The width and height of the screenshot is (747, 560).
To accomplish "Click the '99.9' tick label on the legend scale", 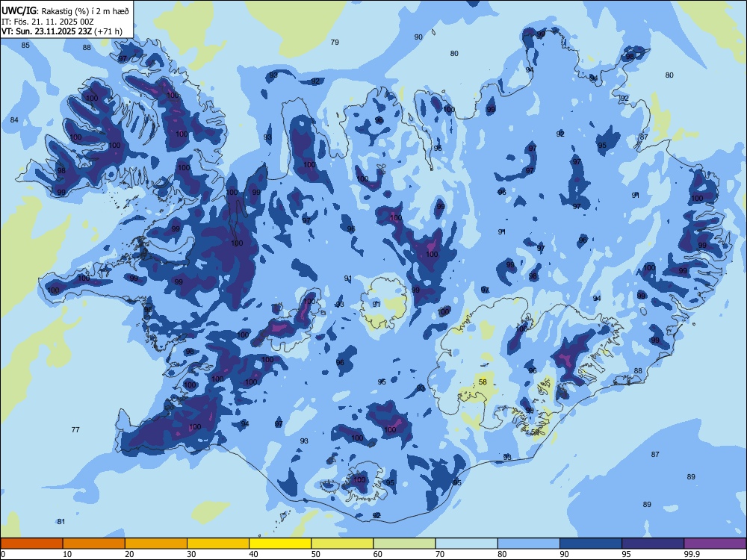I will 691,554.
